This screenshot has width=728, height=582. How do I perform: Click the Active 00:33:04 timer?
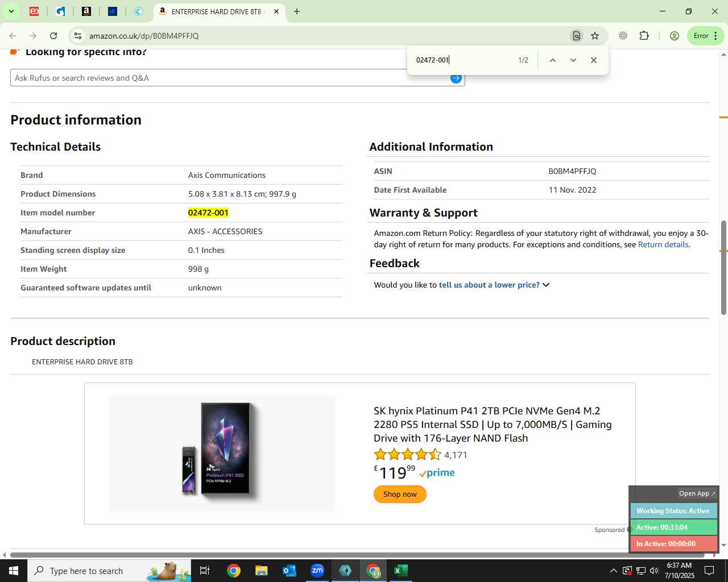click(673, 527)
